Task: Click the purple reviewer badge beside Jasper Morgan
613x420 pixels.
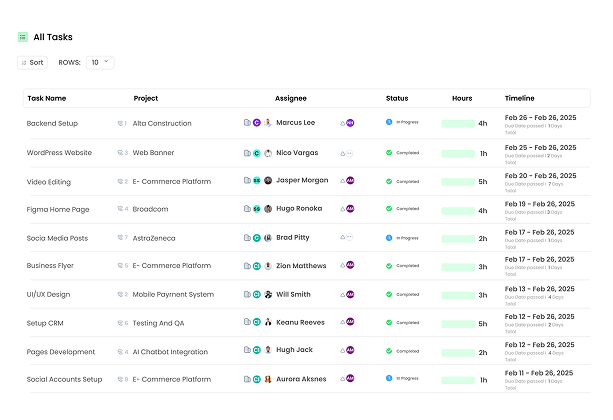Action: [350, 181]
